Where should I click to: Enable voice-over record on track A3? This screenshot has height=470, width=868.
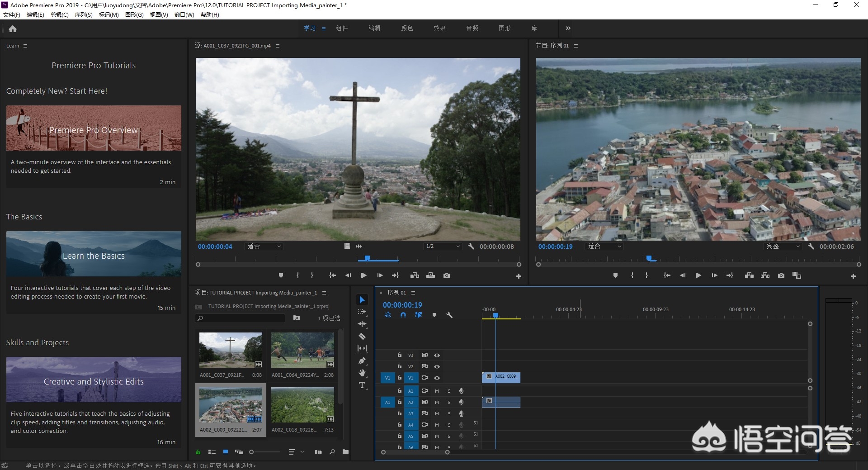[x=461, y=413]
